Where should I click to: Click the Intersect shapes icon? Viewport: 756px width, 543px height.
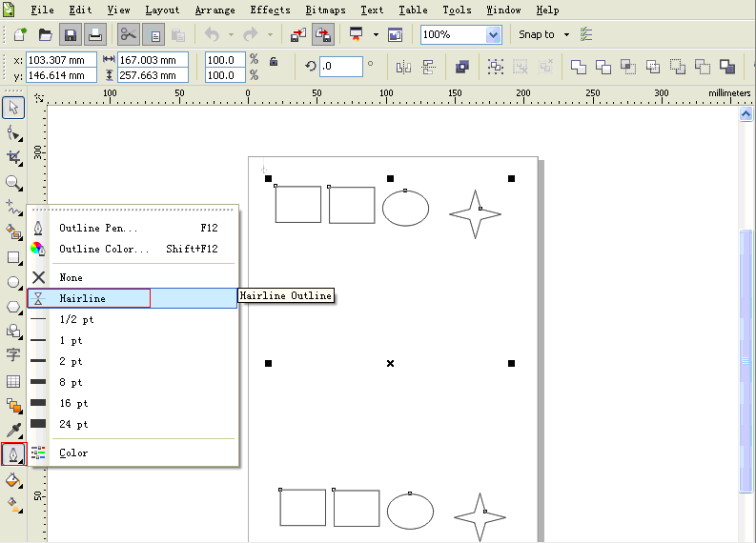coord(627,67)
